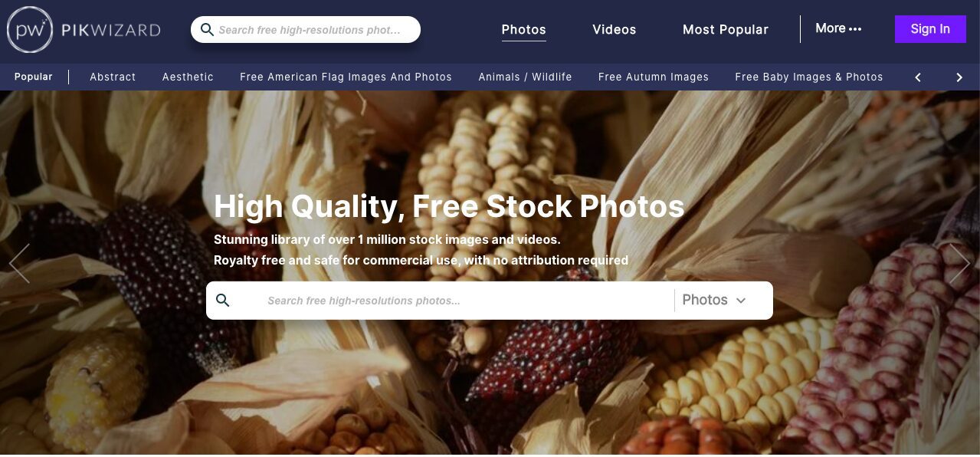Switch to the Videos tab
The image size is (980, 457).
coord(615,30)
